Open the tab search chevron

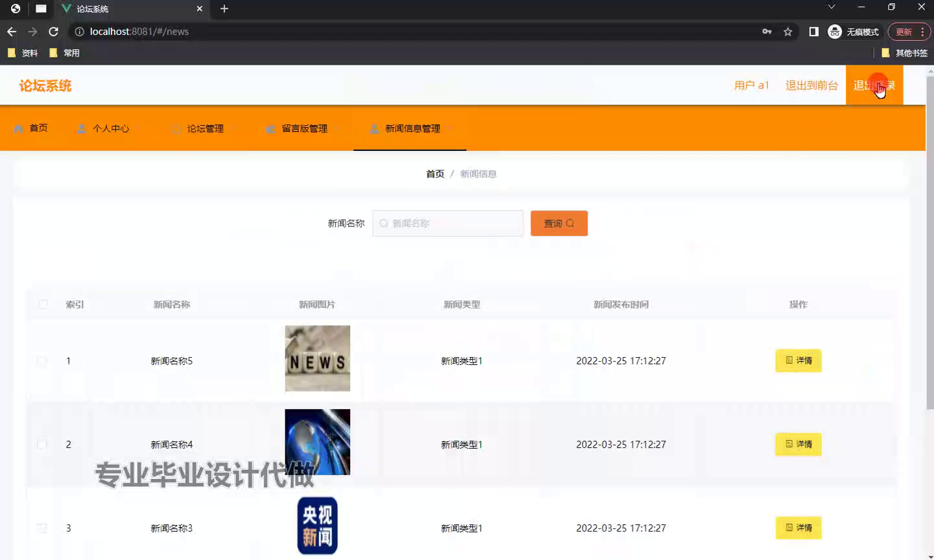click(x=832, y=7)
